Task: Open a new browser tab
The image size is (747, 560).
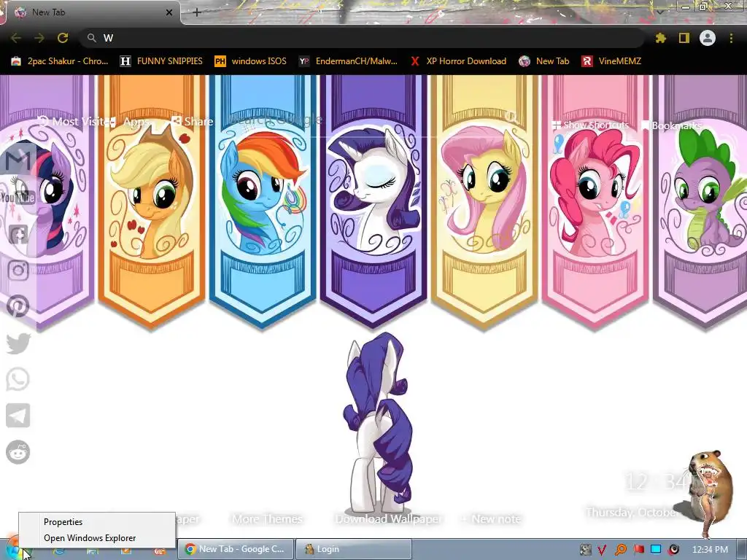Action: 197,12
